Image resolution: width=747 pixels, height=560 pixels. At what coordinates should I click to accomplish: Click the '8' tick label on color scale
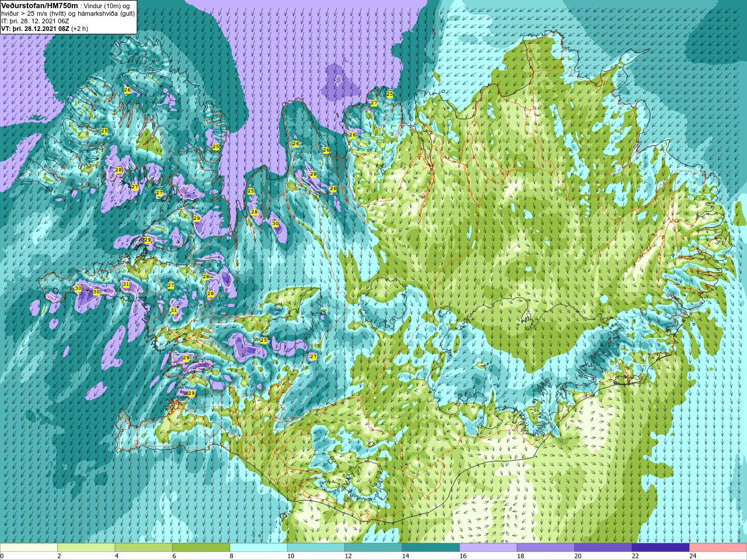tap(231, 556)
